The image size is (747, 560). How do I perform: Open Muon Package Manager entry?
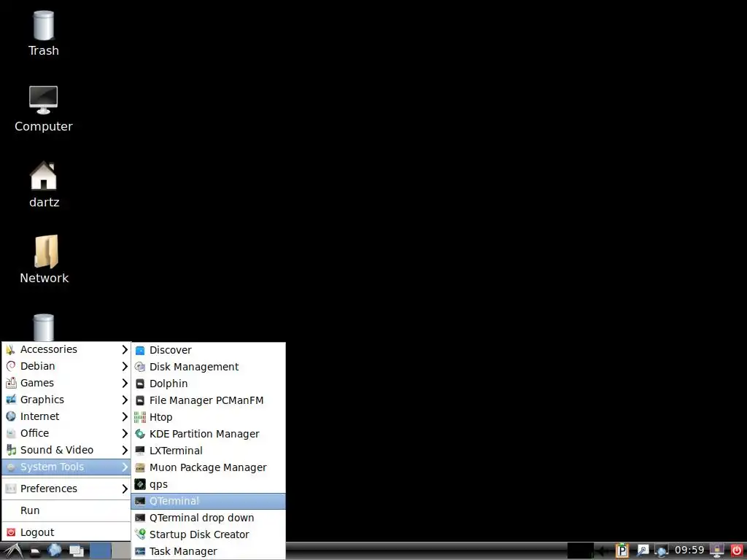point(208,467)
